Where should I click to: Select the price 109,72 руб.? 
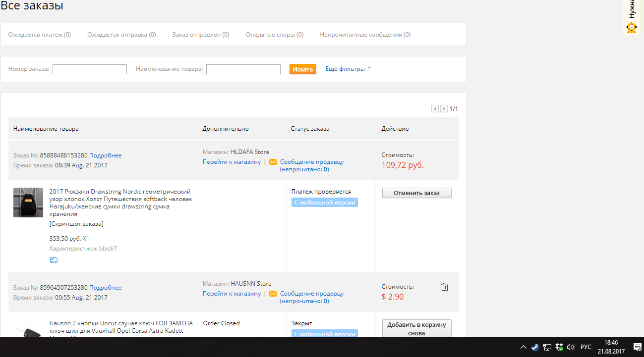click(403, 165)
